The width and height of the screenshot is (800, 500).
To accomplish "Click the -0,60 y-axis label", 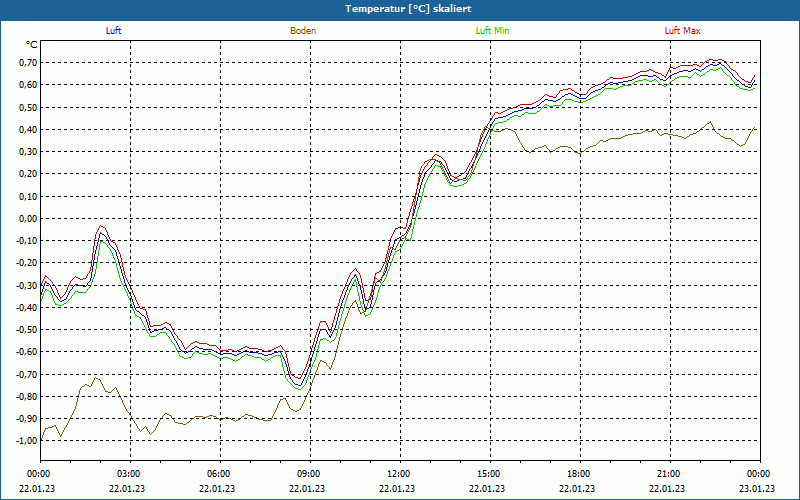I will (27, 352).
